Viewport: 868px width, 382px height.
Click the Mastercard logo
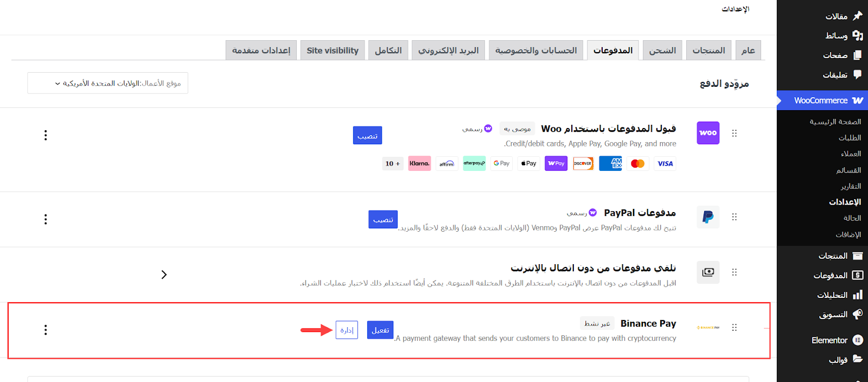tap(637, 163)
